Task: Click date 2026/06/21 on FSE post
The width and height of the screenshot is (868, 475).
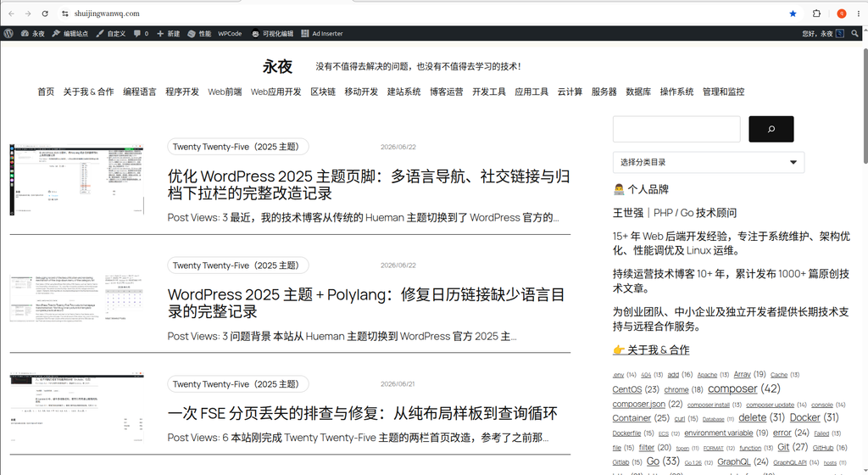Action: (398, 383)
